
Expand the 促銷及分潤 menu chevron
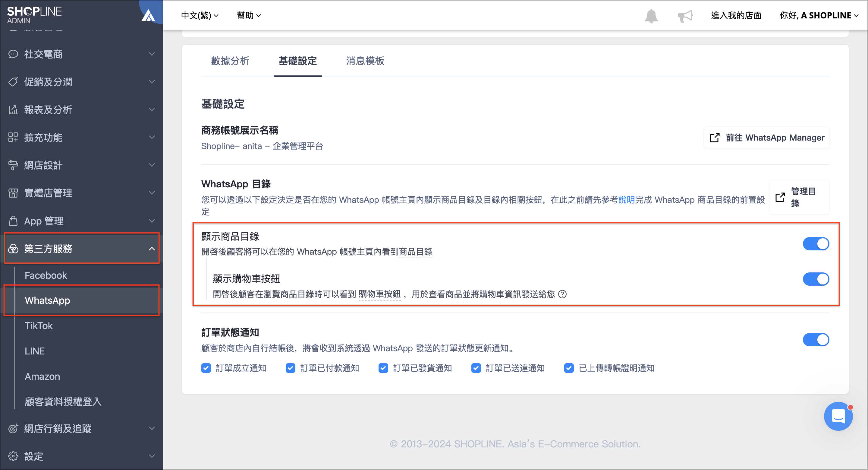(152, 81)
